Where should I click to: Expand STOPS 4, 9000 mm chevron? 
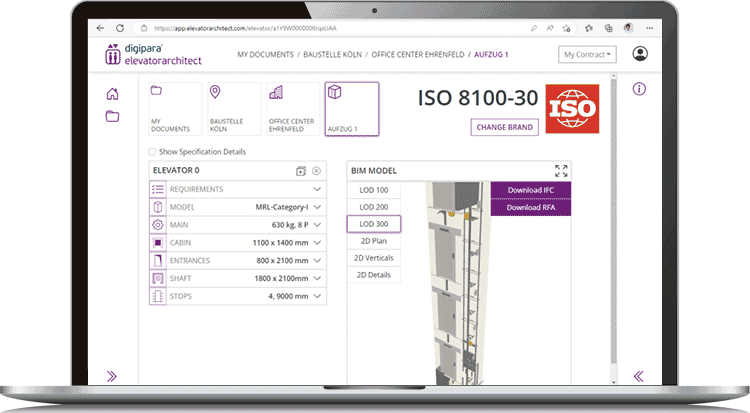pyautogui.click(x=317, y=296)
